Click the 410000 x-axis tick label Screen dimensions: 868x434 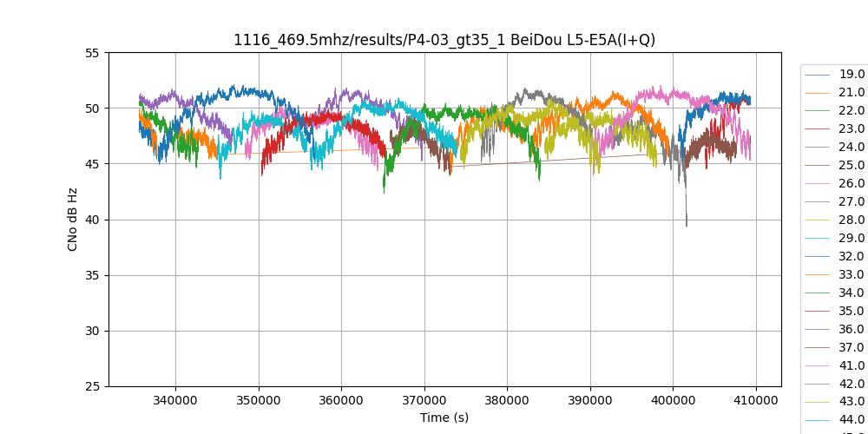756,400
